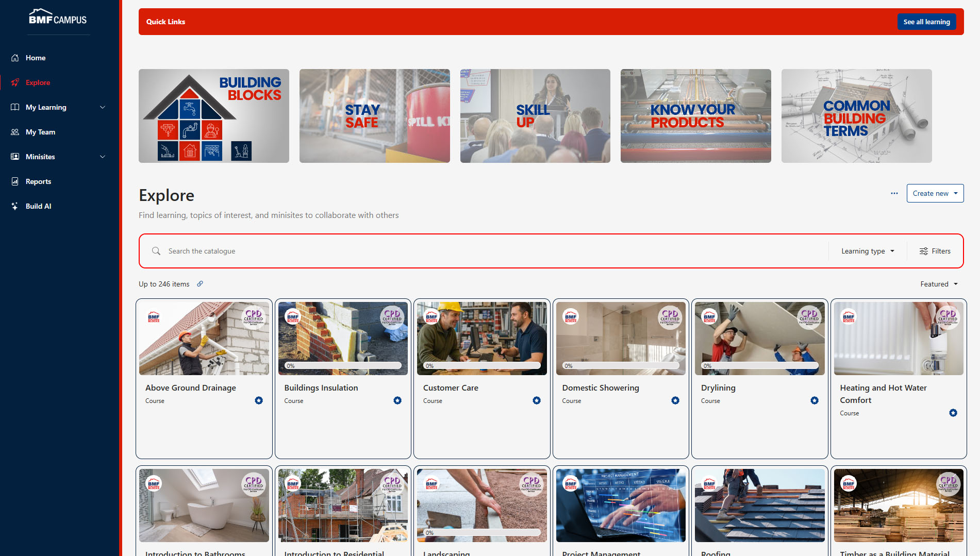Click star badge on Drylining card

coord(815,400)
